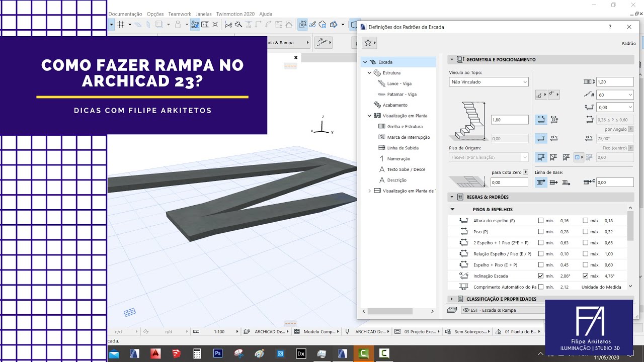Open Vínculo ao Topo dropdown

coord(489,81)
